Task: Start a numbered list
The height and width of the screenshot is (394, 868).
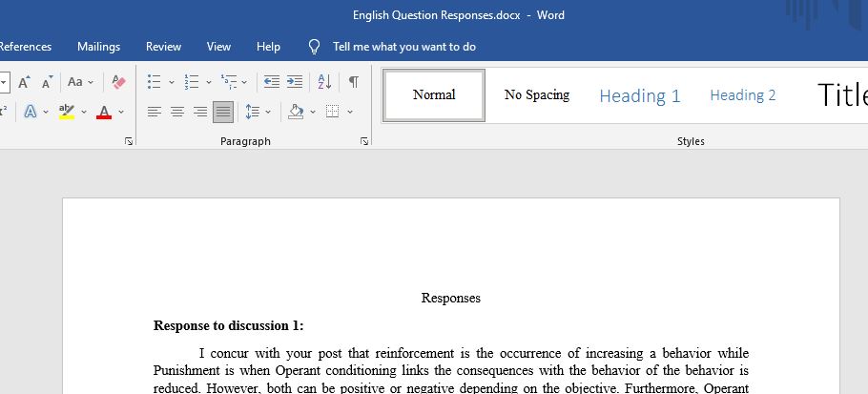Action: click(192, 82)
